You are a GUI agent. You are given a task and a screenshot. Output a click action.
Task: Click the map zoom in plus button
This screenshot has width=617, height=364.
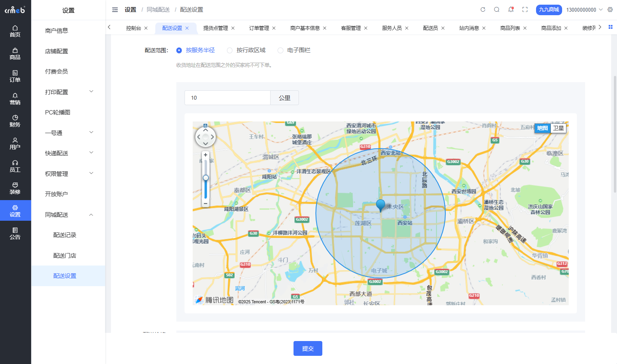tap(206, 155)
